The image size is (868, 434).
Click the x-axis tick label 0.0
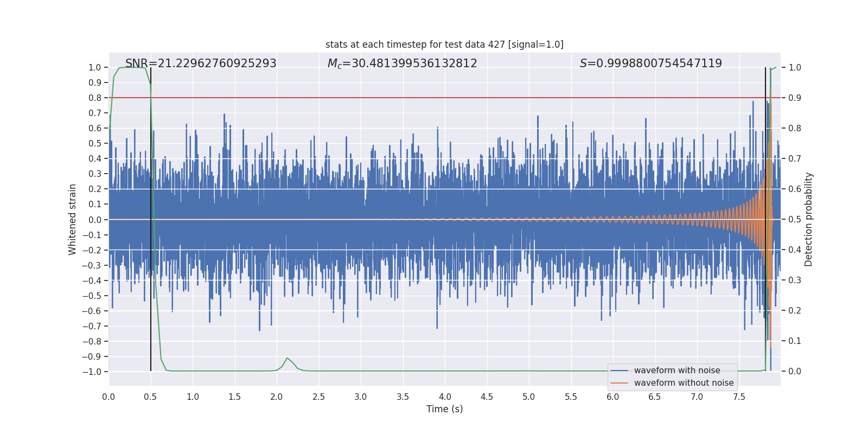pyautogui.click(x=108, y=397)
